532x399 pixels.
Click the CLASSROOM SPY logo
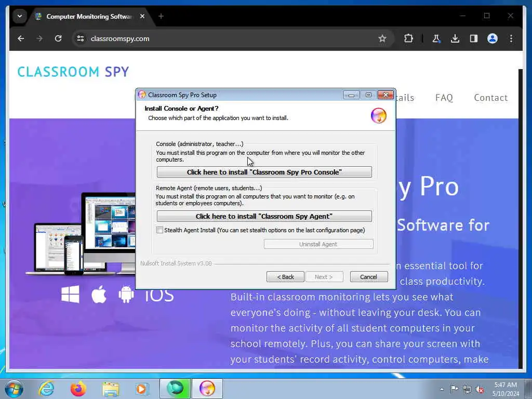73,72
